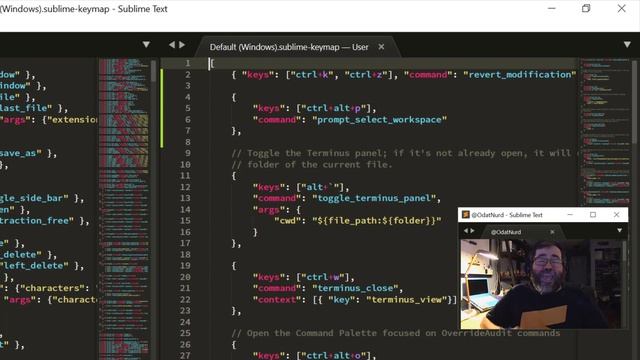Click "save_as" text in left pane
This screenshot has width=640, height=360.
pos(21,153)
